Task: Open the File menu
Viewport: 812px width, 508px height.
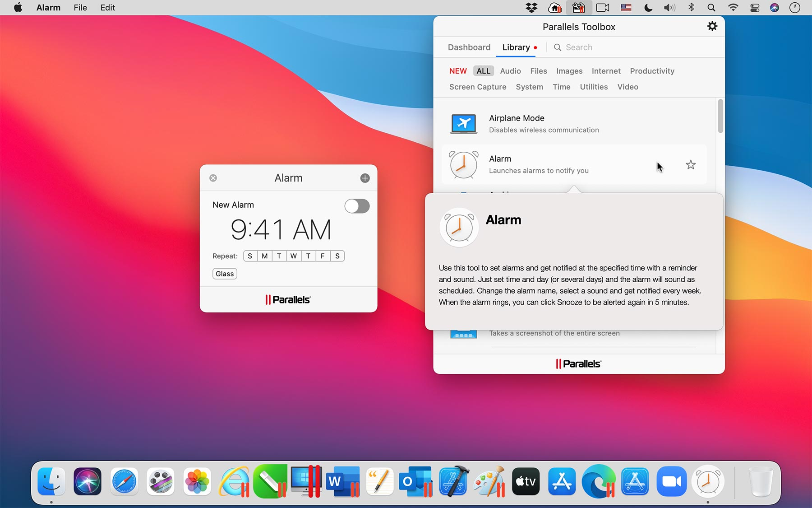Action: [x=80, y=7]
